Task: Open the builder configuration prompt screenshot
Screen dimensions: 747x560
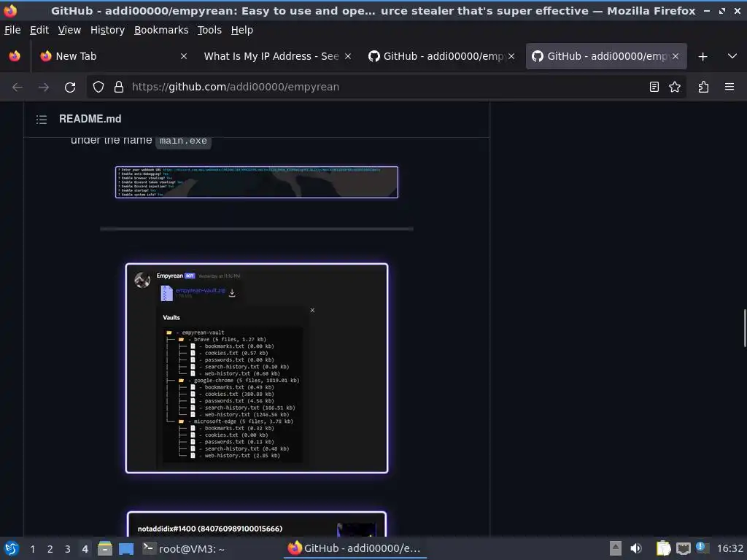Action: click(x=256, y=182)
